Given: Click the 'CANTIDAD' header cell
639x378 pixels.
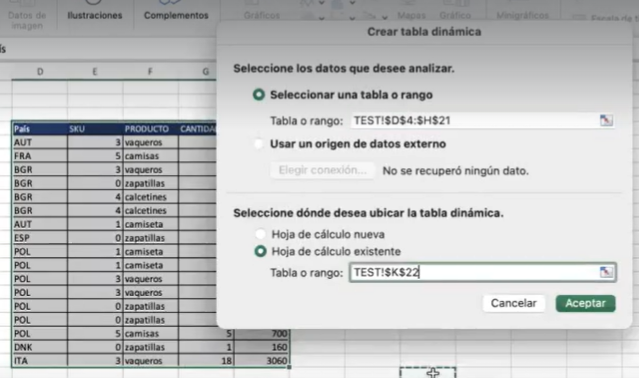Looking at the screenshot, I should (x=198, y=129).
